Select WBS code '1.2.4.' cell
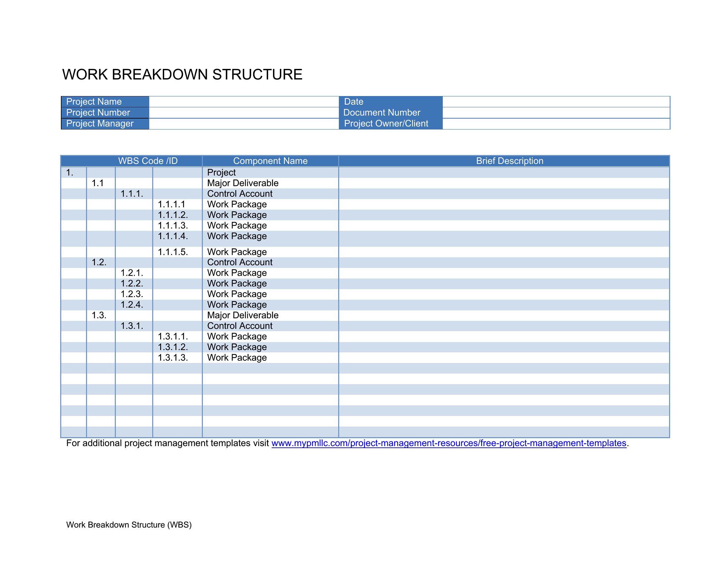Screen dimensions: 728x563 tap(134, 305)
